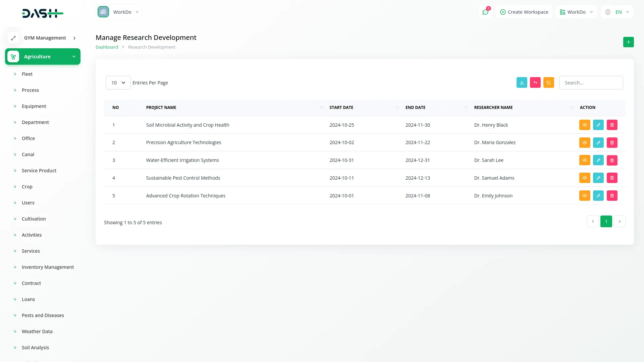Click the Create Workspace button

[524, 12]
